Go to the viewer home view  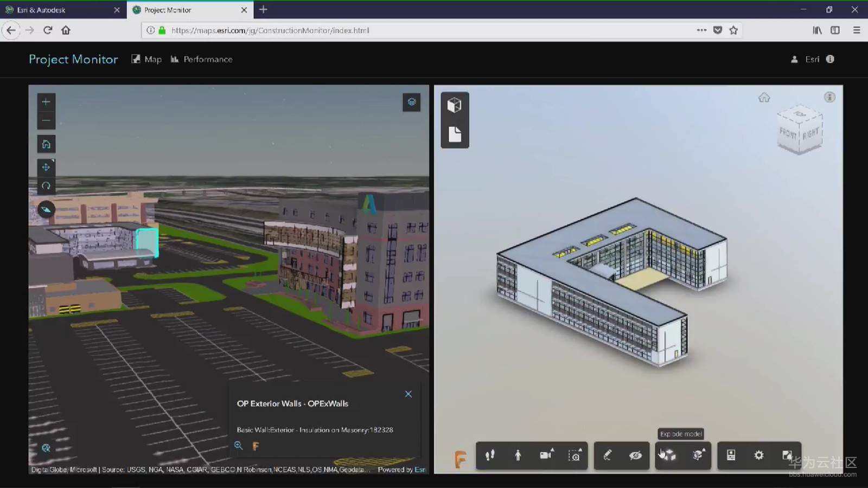764,98
